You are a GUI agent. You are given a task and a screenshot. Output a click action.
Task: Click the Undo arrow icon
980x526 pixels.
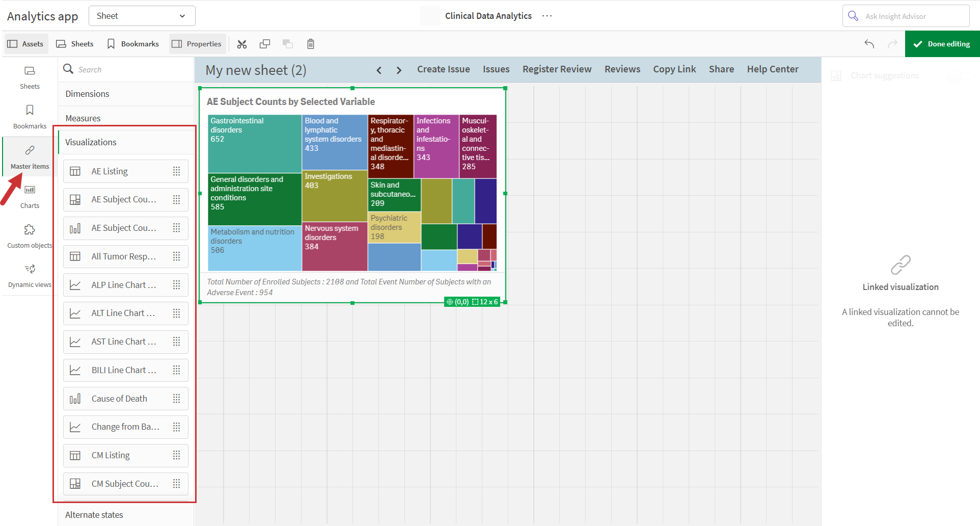pos(869,44)
